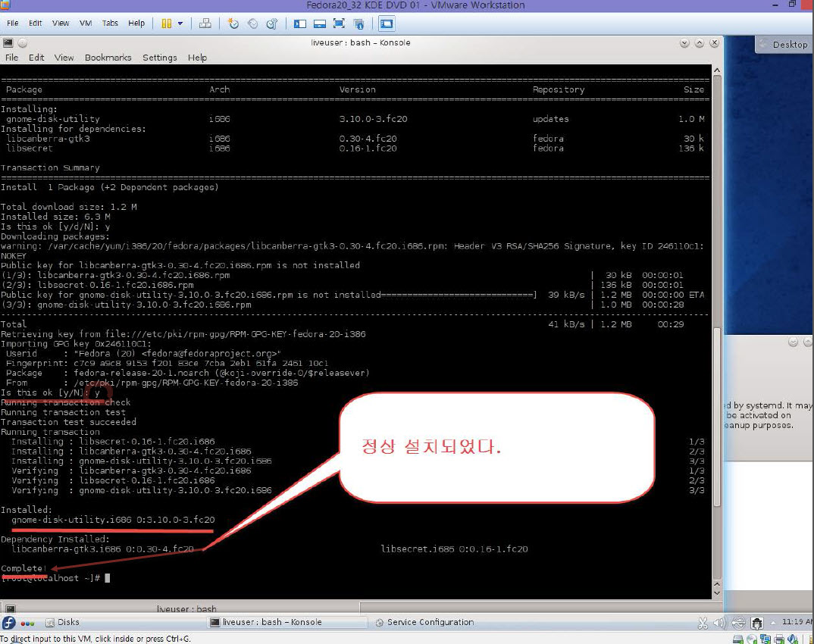Viewport: 814px width, 644px height.
Task: Take a snapshot of the VM
Action: click(233, 23)
